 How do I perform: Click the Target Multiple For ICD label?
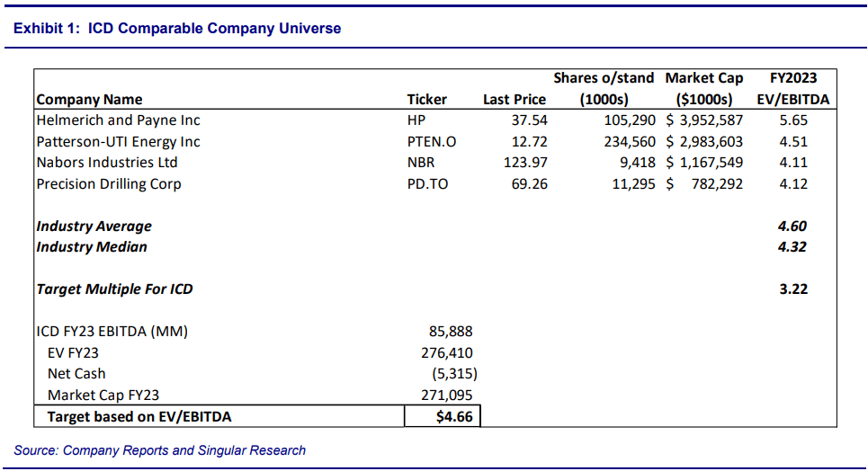coord(114,289)
